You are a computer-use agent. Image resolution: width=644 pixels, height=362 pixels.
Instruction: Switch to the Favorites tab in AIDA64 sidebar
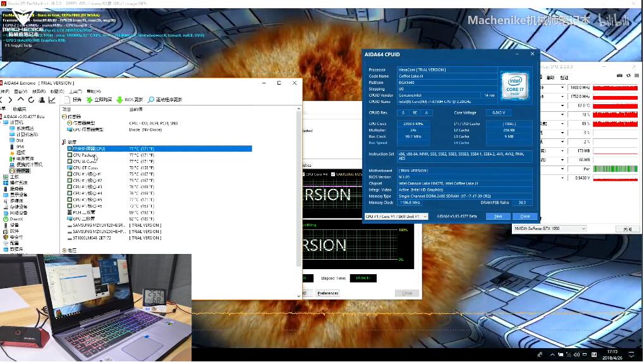click(20, 109)
